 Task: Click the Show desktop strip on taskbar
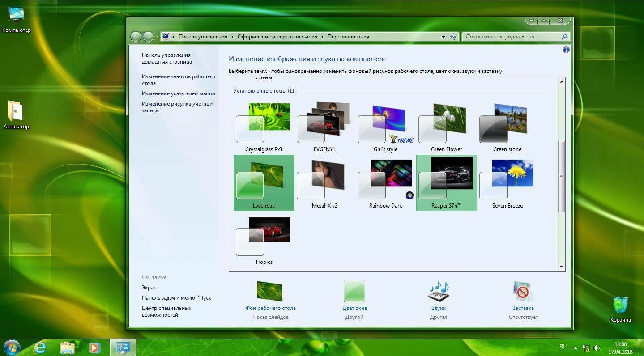coord(641,348)
